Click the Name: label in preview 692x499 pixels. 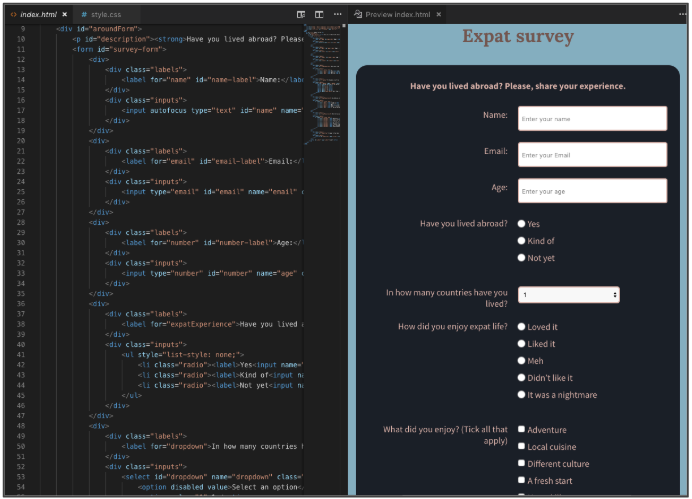pyautogui.click(x=495, y=115)
